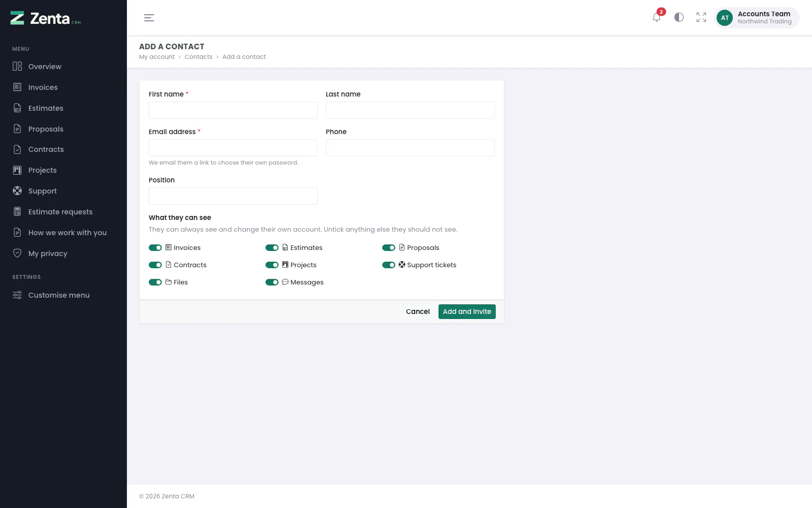Focus the Position field

[x=233, y=196]
